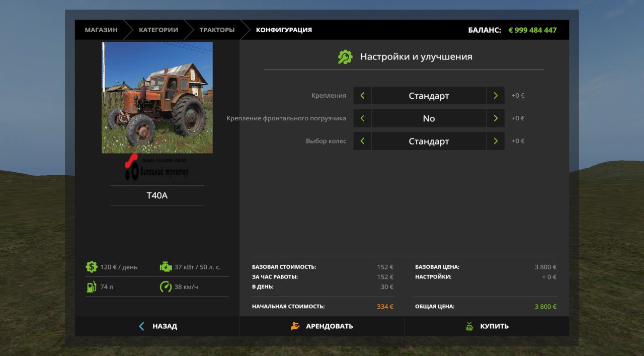The height and width of the screenshot is (356, 644).
Task: Switch front loader mount to next option
Action: [496, 118]
